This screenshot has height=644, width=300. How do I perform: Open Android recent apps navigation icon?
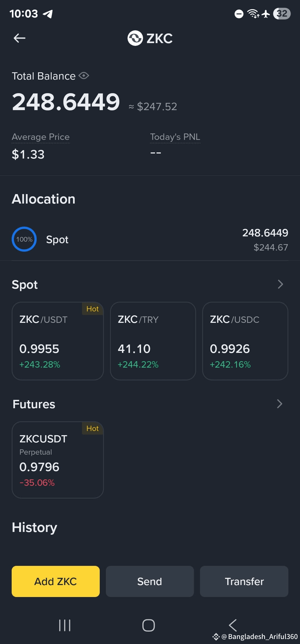pyautogui.click(x=65, y=625)
